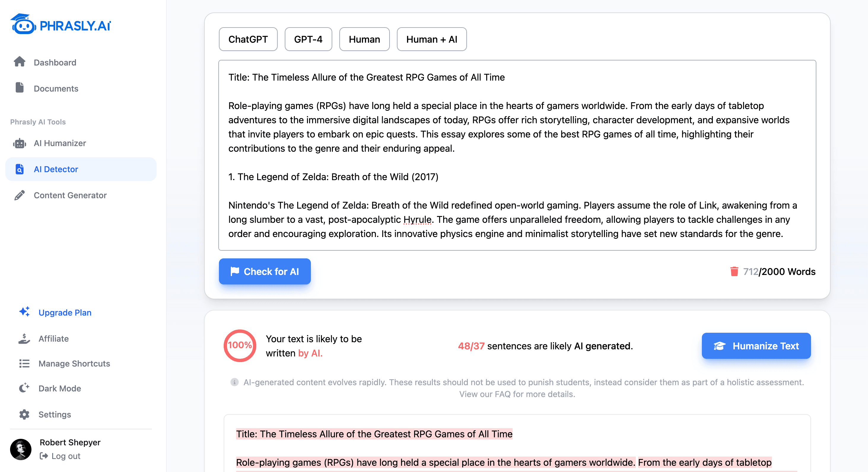Viewport: 868px width, 472px height.
Task: Select the ChatGPT sample option
Action: [248, 39]
